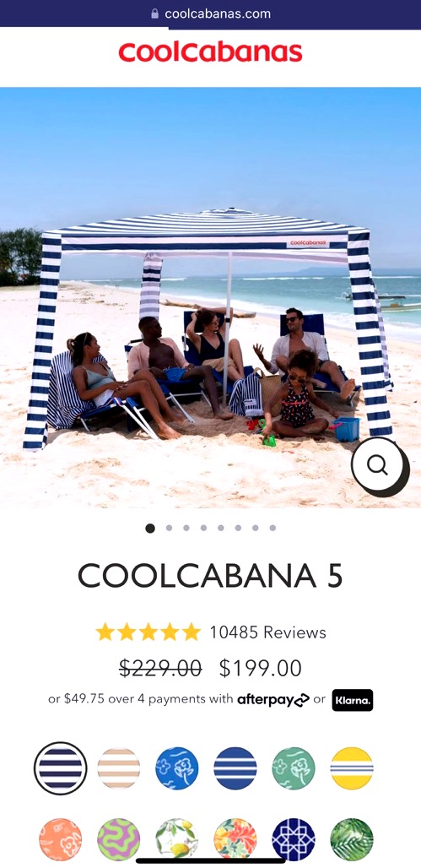Tap the padlock icon beside coolcabanas.com
This screenshot has width=421, height=868.
[x=155, y=14]
